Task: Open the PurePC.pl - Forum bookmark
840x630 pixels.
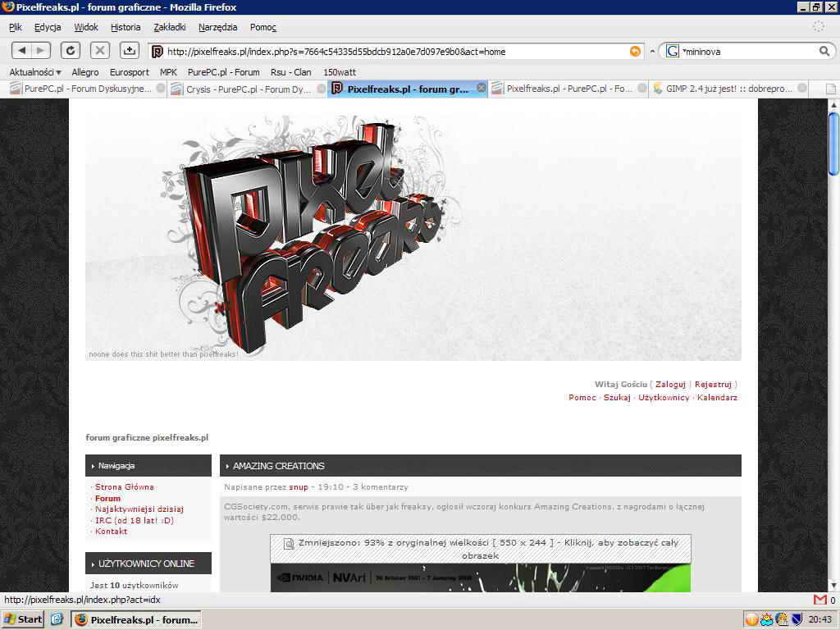Action: point(223,72)
